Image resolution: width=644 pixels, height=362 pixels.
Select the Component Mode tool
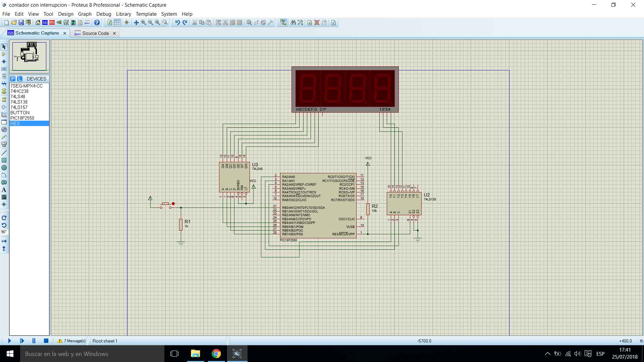[x=4, y=54]
